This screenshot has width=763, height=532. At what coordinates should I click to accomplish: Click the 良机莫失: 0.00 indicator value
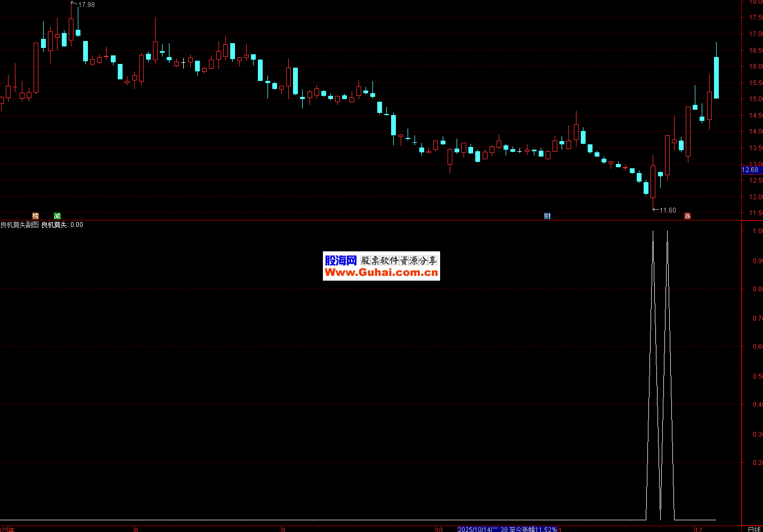point(62,225)
